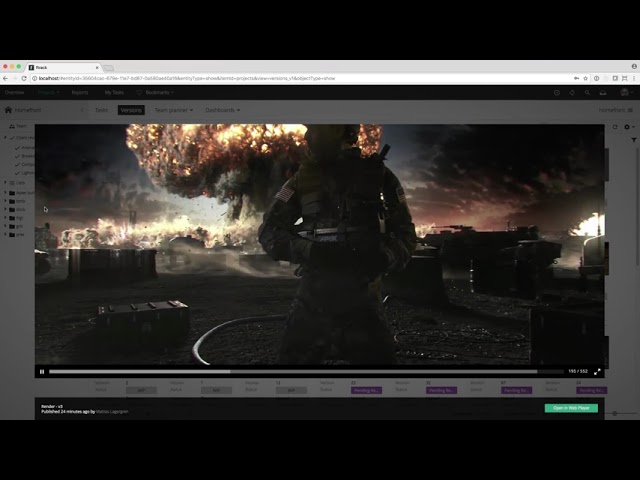Click the Homefront list icon at right
This screenshot has height=480, width=640.
click(630, 110)
